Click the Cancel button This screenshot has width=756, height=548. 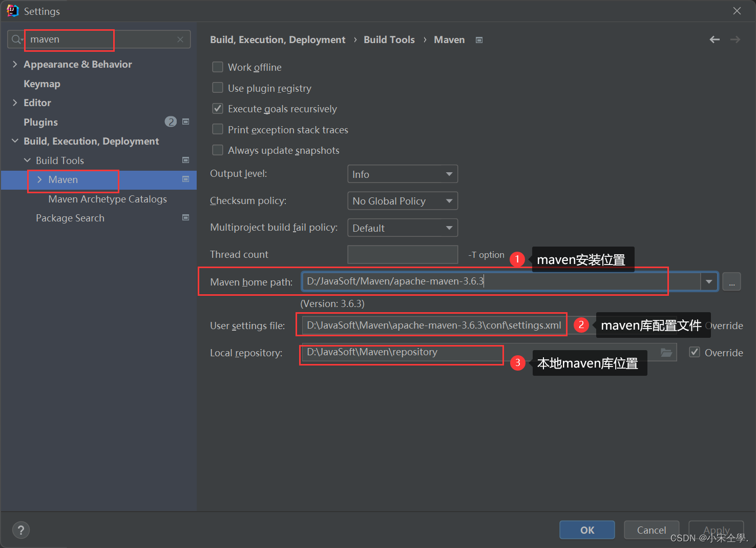pos(652,530)
